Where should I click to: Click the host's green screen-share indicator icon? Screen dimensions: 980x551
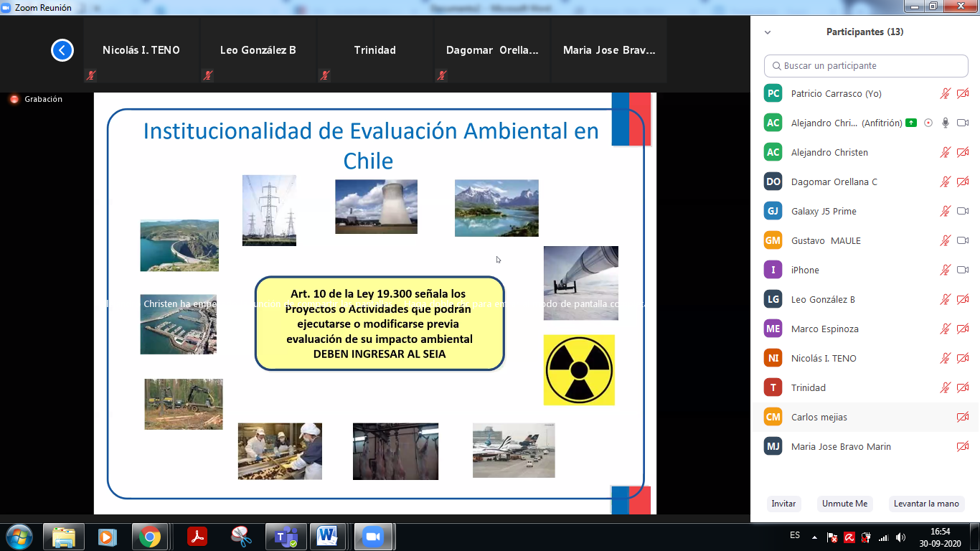tap(911, 123)
